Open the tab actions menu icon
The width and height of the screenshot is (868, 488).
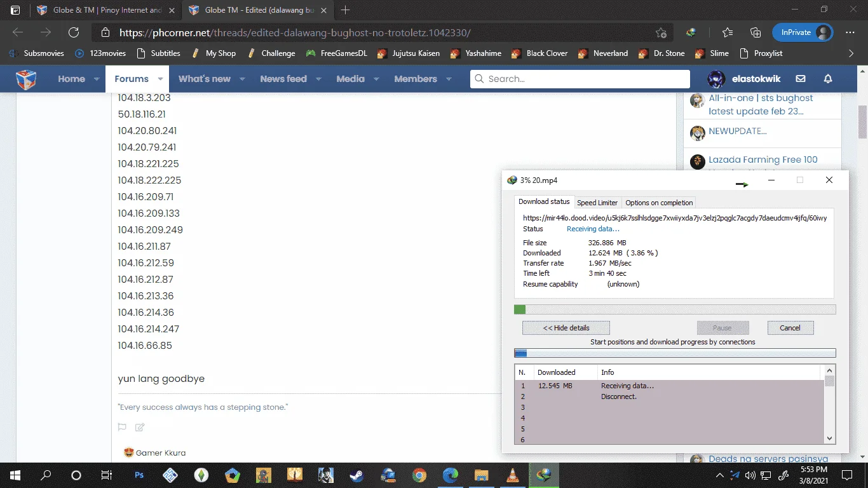(15, 10)
